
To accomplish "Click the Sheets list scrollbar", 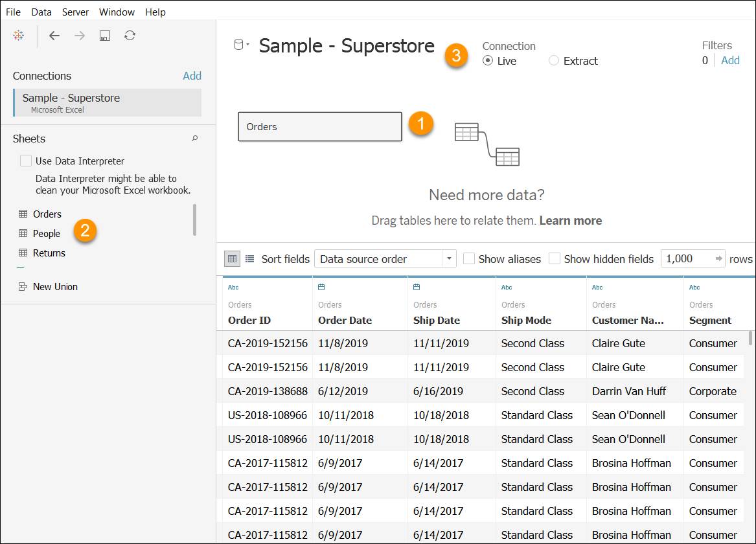I will [x=195, y=220].
